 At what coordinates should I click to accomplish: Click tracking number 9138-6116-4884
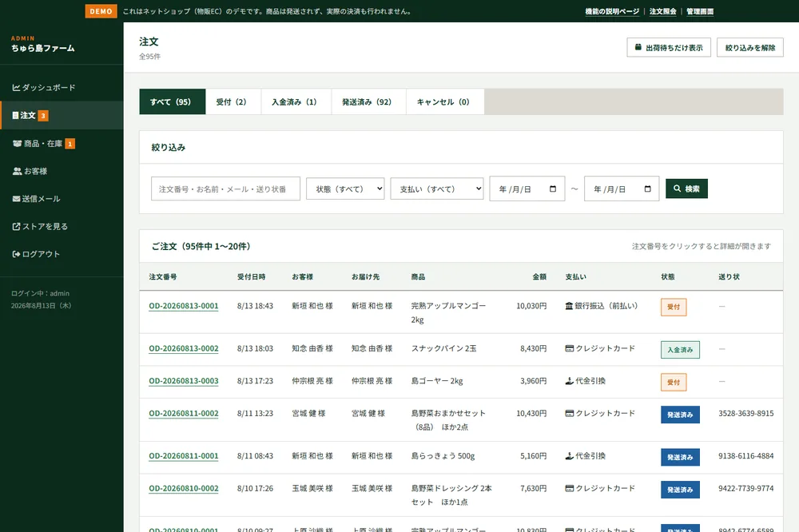(x=746, y=456)
